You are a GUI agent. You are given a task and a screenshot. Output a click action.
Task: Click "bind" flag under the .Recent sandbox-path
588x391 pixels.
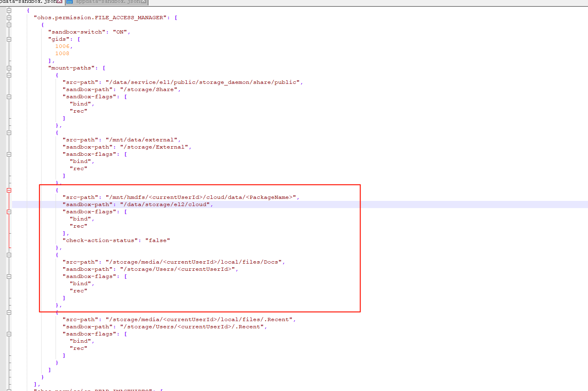point(80,341)
